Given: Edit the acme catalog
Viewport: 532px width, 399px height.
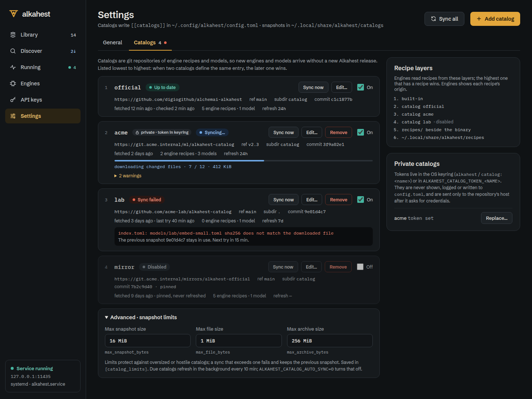Looking at the screenshot, I should [312, 132].
